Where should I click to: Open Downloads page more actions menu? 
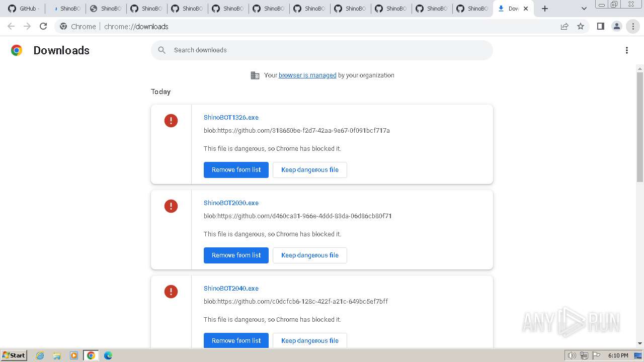627,50
